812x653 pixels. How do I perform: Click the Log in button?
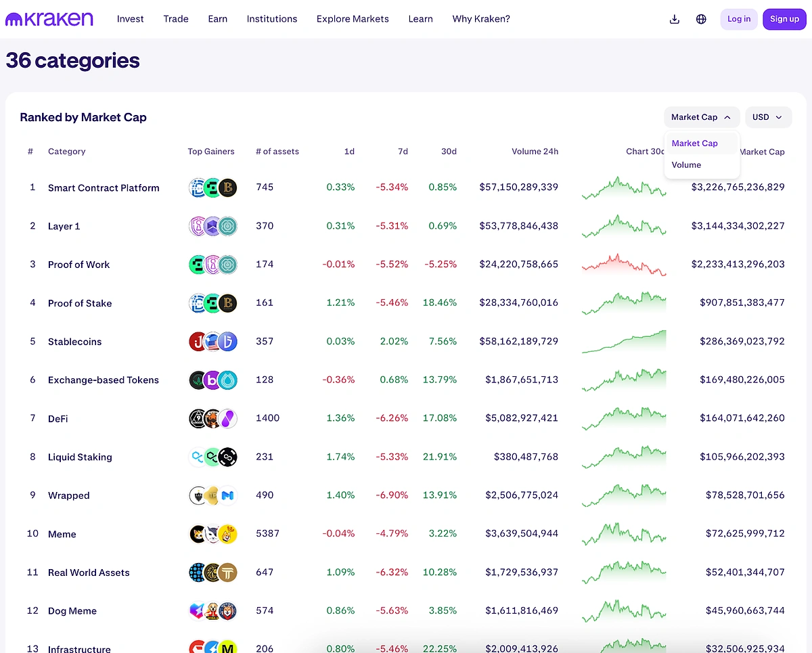738,19
